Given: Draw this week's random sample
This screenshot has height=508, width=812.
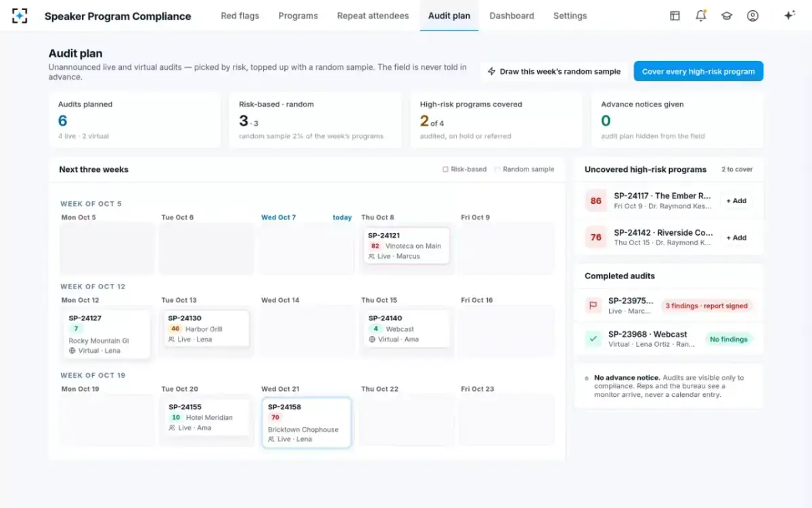Looking at the screenshot, I should click(x=554, y=71).
